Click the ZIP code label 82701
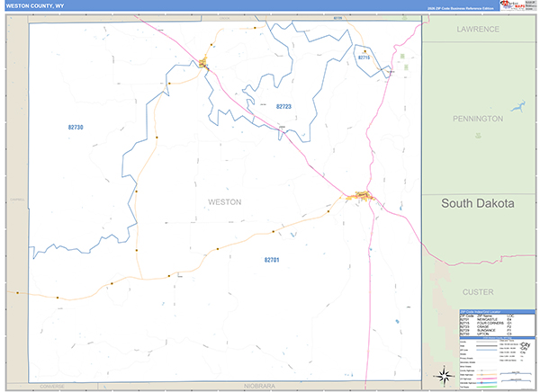Image resolution: width=540 pixels, height=392 pixels. [272, 260]
